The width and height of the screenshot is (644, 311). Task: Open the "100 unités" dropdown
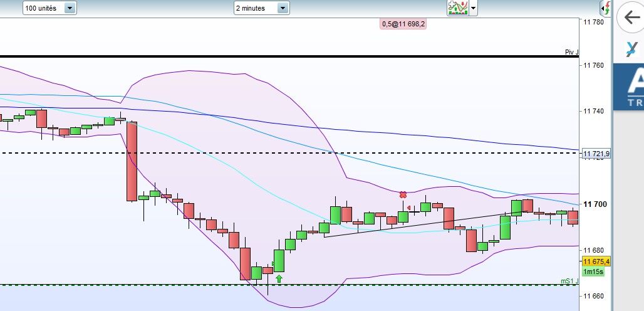pos(49,8)
